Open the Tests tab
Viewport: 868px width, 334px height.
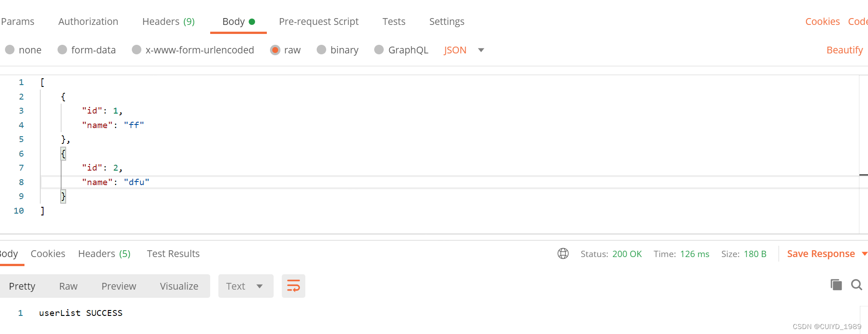pos(393,21)
